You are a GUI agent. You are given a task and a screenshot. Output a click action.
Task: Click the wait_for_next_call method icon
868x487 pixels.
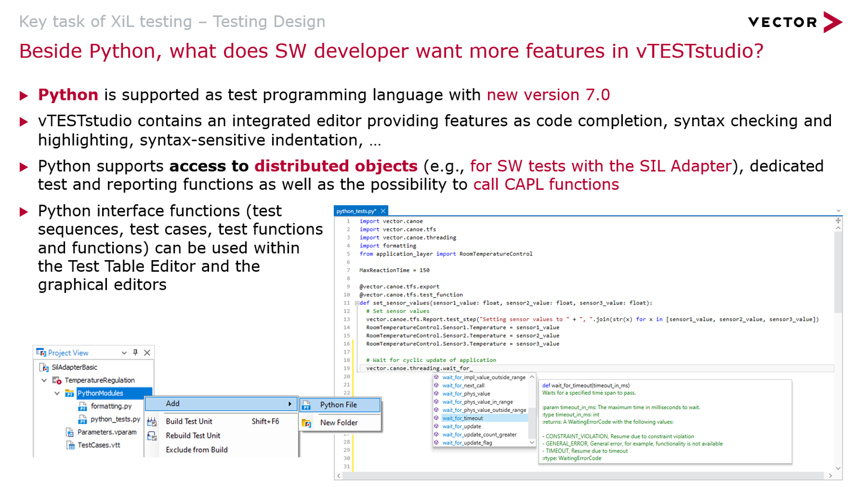point(437,385)
